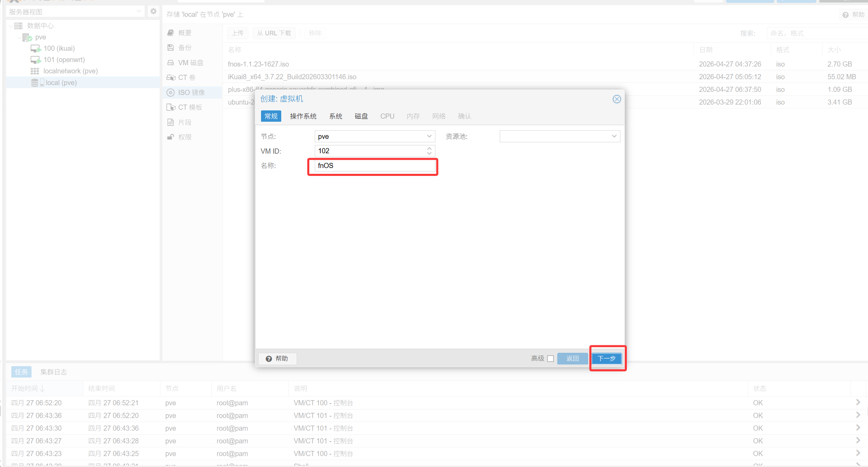Open the Server View (服务器视图) dropdown
Image resolution: width=868 pixels, height=467 pixels.
tap(139, 11)
